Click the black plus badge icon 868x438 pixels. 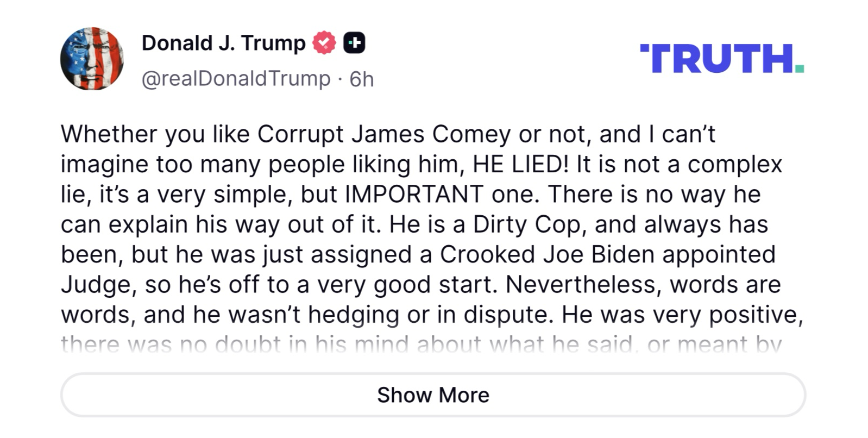tap(354, 43)
